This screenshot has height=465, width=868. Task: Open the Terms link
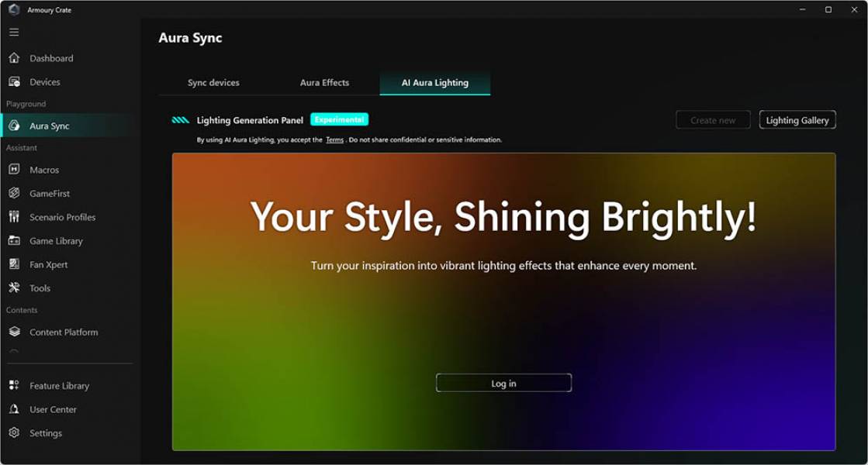coord(334,139)
